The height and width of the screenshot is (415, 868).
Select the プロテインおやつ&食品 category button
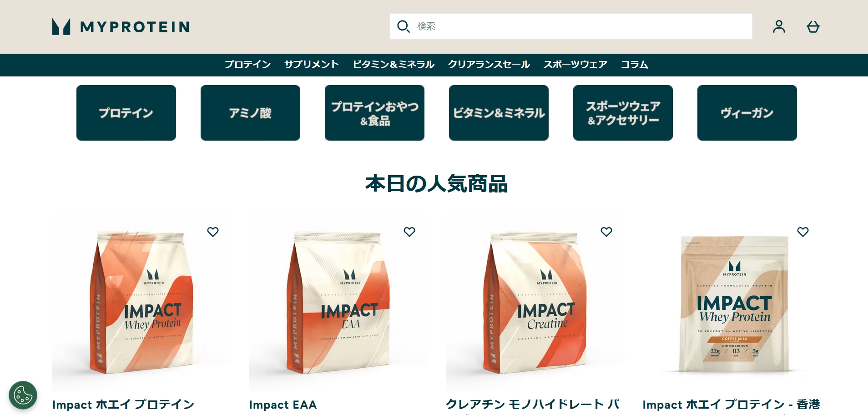point(374,113)
